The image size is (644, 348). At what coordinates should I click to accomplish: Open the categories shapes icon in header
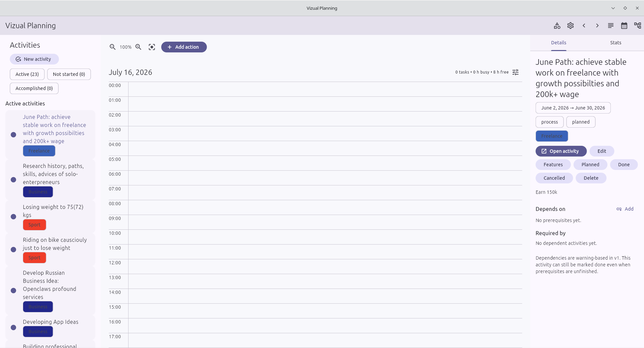coord(557,26)
